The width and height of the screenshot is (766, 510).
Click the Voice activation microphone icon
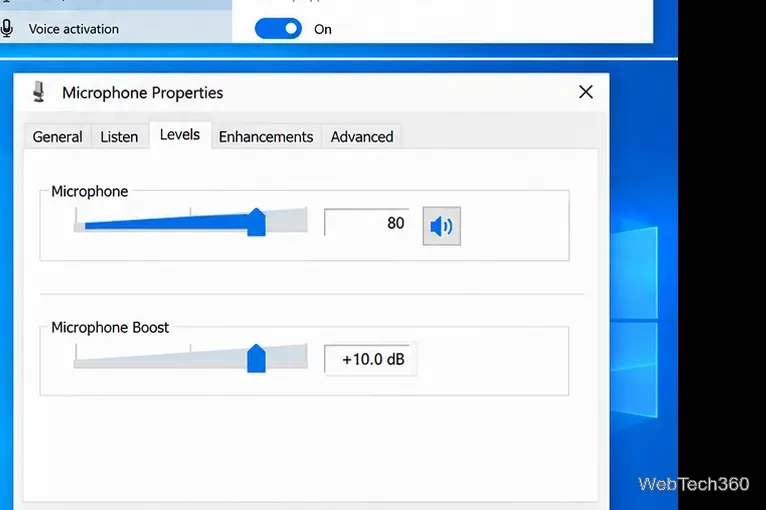point(7,29)
